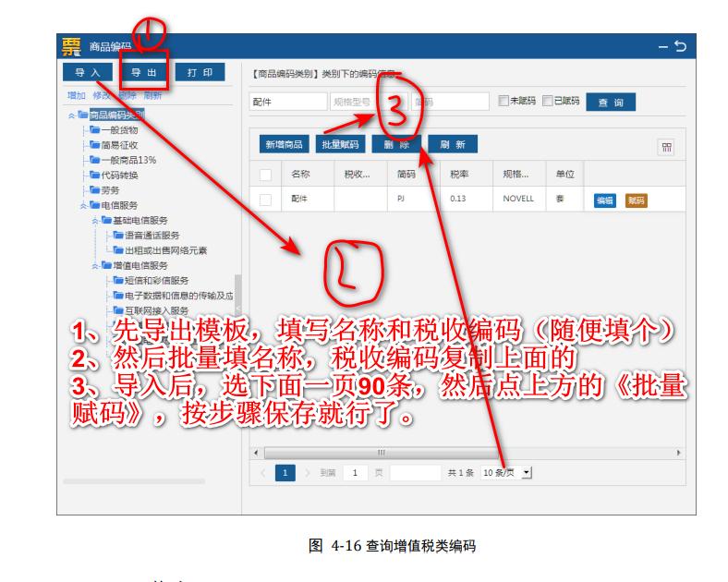Check the checkbox for the 配件 row
Viewport: 728px width, 582px height.
(x=265, y=200)
